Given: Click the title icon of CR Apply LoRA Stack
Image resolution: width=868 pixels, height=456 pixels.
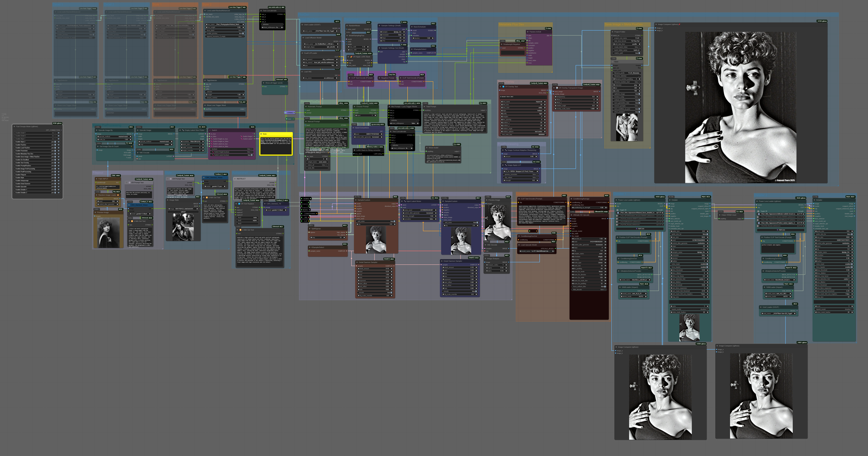Looking at the screenshot, I should tap(351, 57).
